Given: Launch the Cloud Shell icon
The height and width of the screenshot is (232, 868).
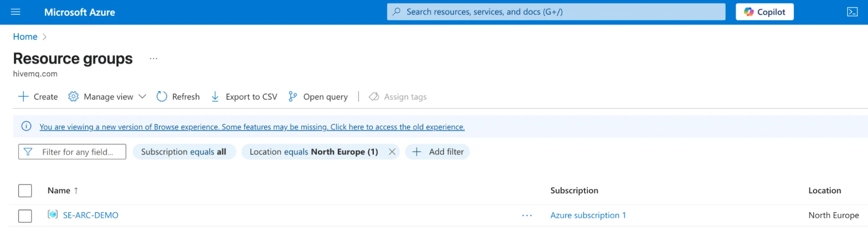Looking at the screenshot, I should pos(852,12).
